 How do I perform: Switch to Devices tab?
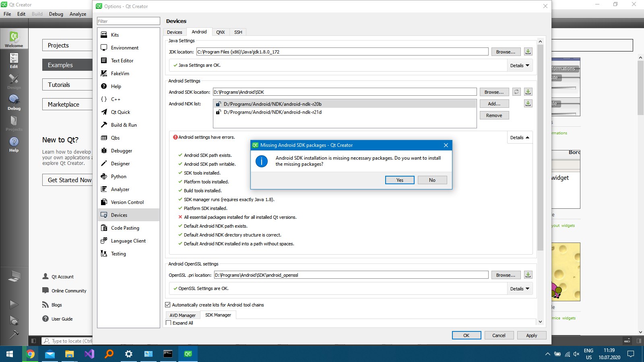pyautogui.click(x=175, y=32)
